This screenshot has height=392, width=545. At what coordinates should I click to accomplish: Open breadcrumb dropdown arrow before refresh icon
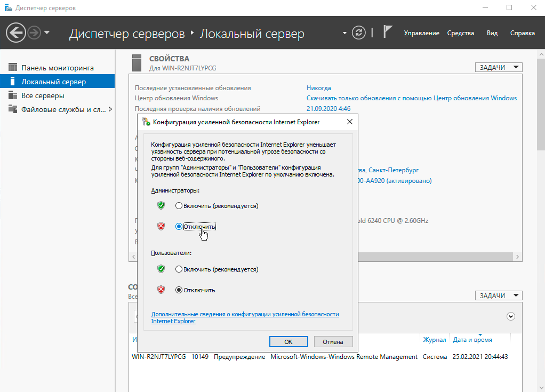click(344, 33)
